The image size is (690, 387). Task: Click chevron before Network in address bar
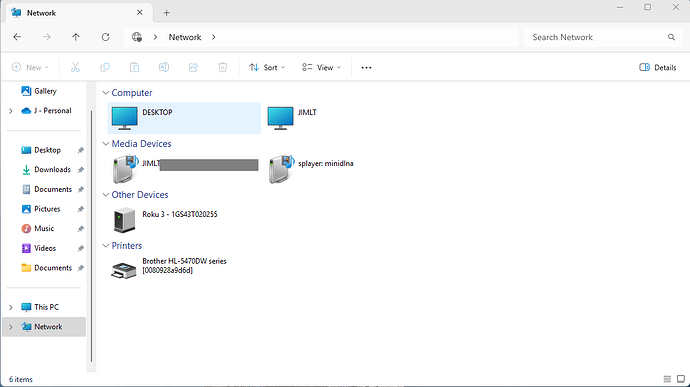155,37
